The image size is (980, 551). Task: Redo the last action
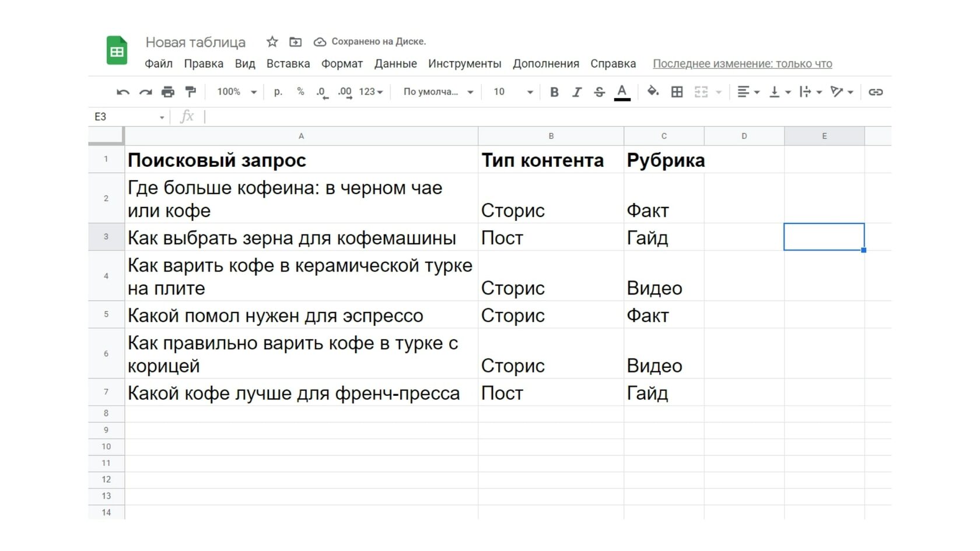(145, 92)
